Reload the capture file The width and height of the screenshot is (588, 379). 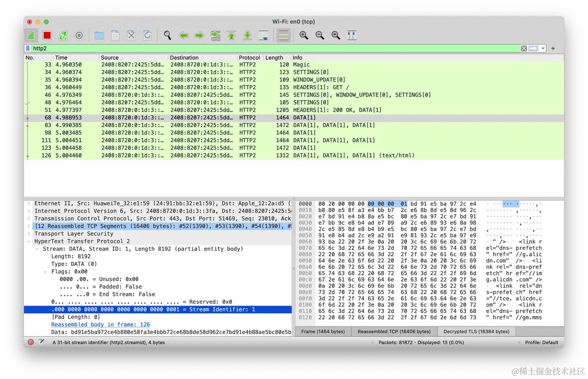pos(147,35)
